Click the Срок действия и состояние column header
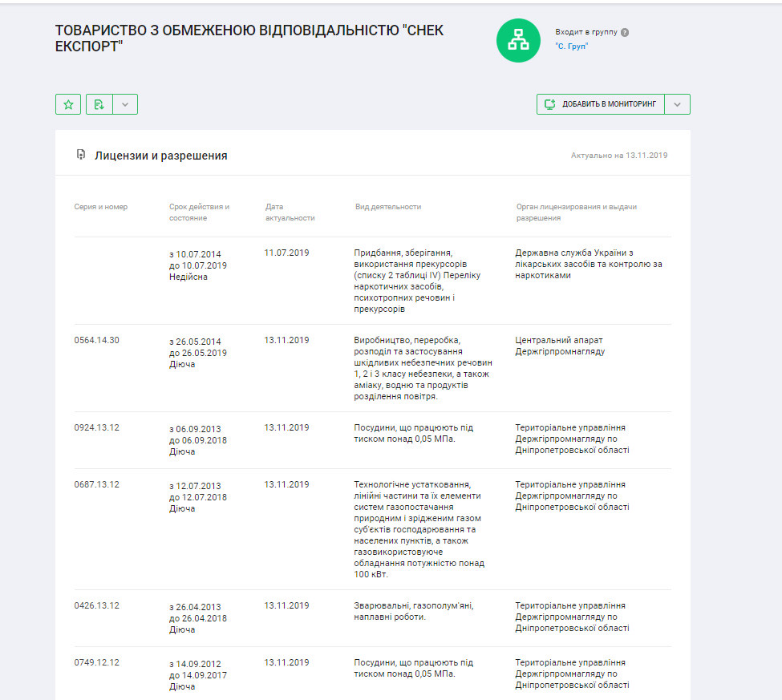 [199, 212]
